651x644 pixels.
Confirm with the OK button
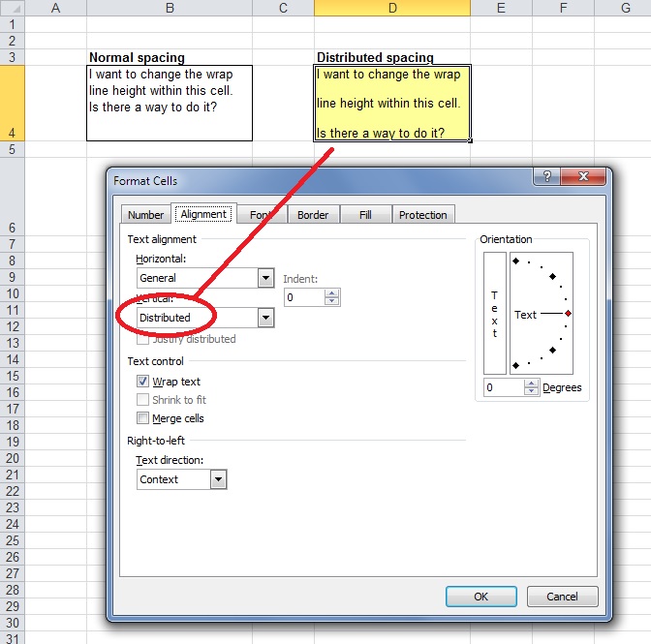(481, 597)
